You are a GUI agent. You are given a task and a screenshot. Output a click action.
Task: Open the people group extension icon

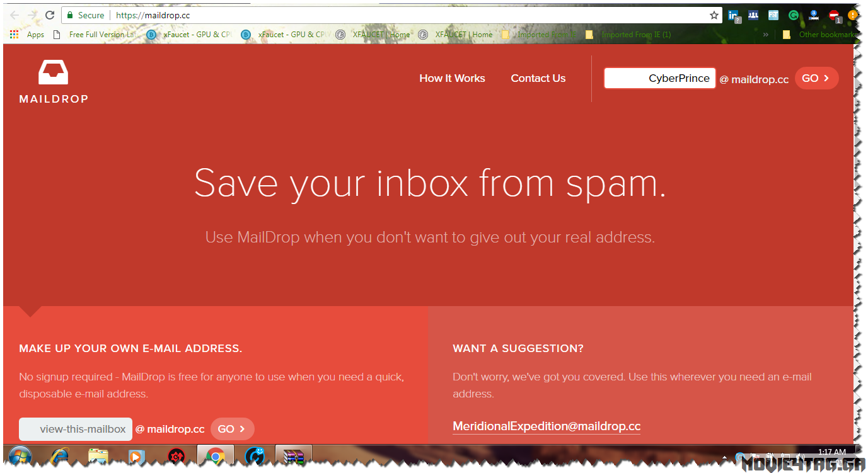click(753, 15)
